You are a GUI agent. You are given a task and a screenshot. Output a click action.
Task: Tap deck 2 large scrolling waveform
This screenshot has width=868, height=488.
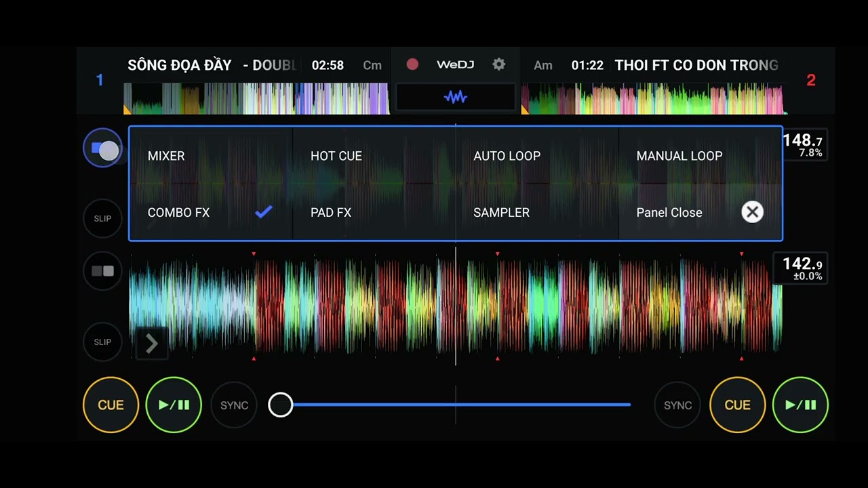(x=455, y=306)
